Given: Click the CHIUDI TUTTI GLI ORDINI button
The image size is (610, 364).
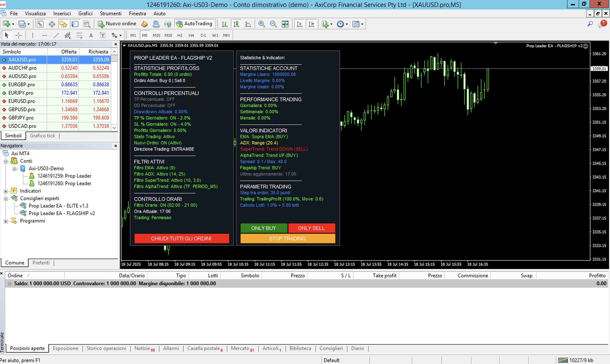Looking at the screenshot, I should point(181,239).
